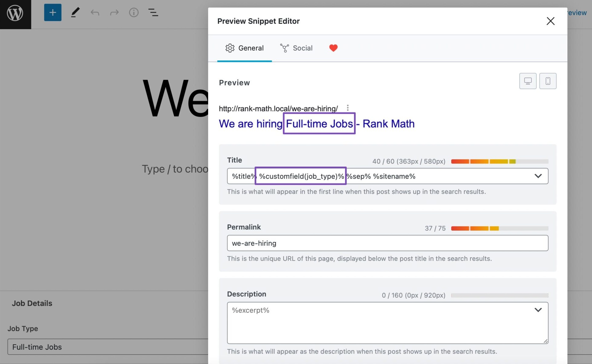Click the preview URL rank-math.local/we-are-hiring
The image size is (592, 364).
pos(278,108)
